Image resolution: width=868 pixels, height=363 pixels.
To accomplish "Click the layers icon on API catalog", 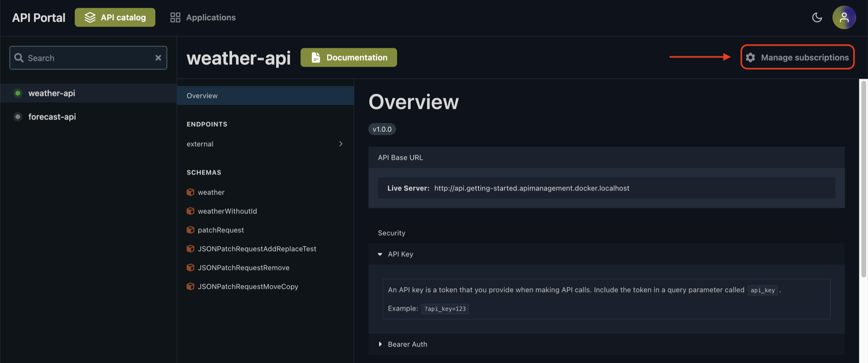I will coord(90,18).
